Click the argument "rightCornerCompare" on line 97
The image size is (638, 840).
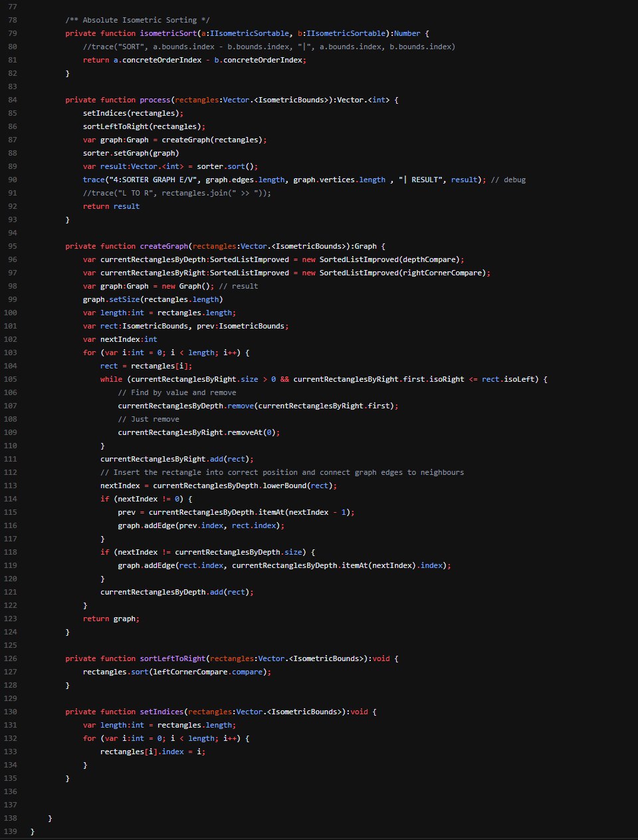point(443,273)
